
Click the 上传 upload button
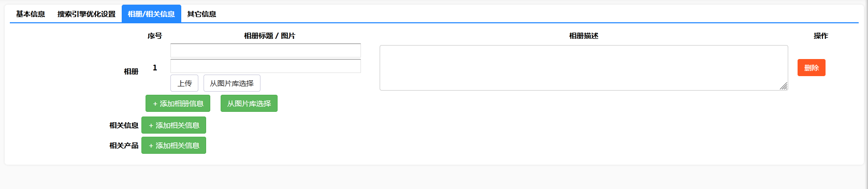pyautogui.click(x=184, y=83)
